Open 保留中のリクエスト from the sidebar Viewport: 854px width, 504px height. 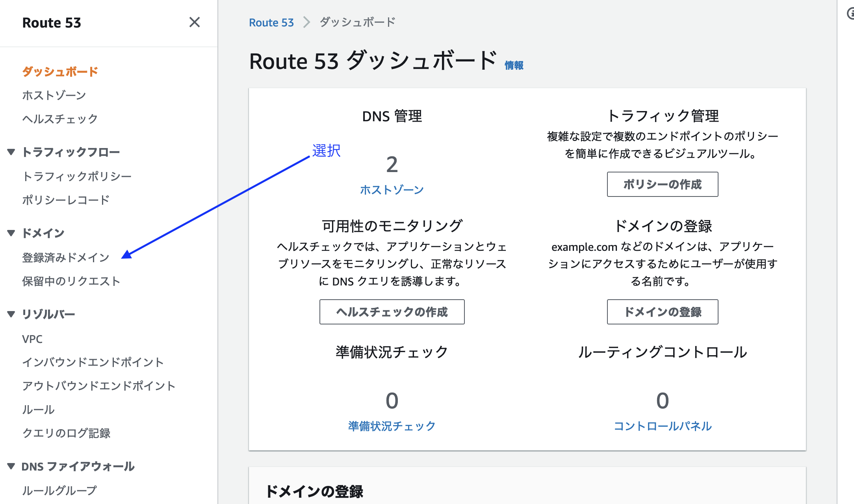[71, 281]
